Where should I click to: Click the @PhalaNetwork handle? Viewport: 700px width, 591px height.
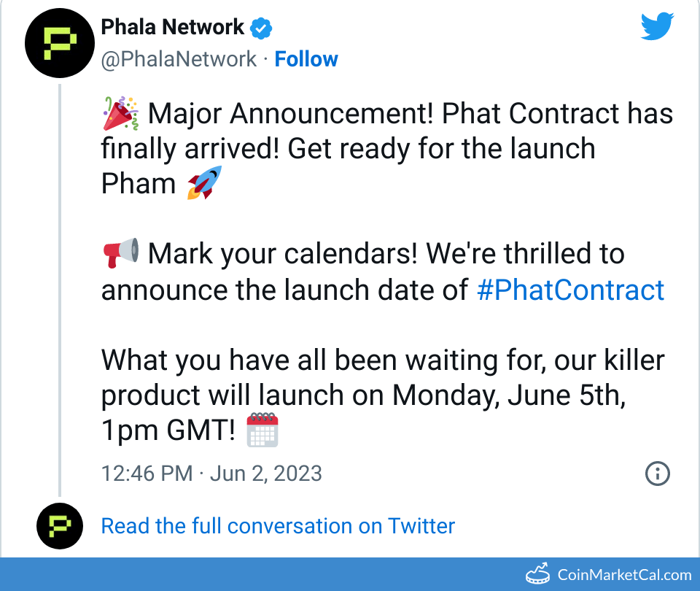click(179, 59)
